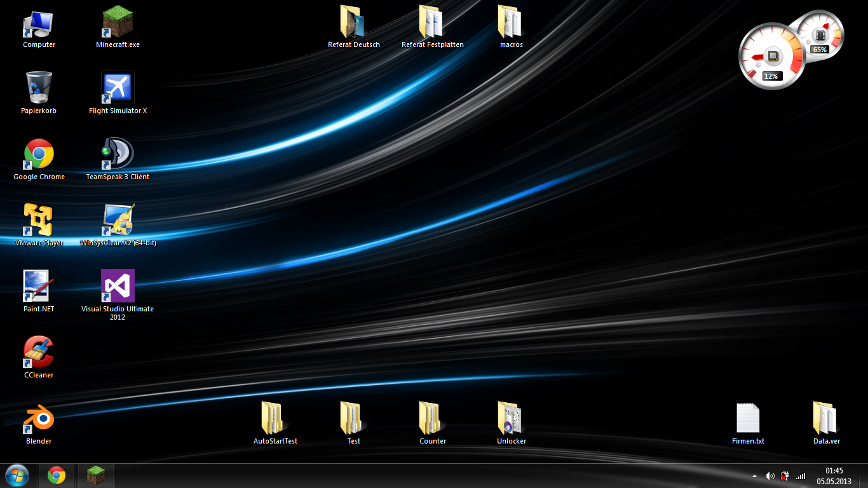Select the Papierkorb recycle bin
This screenshot has height=488, width=868.
[x=39, y=88]
